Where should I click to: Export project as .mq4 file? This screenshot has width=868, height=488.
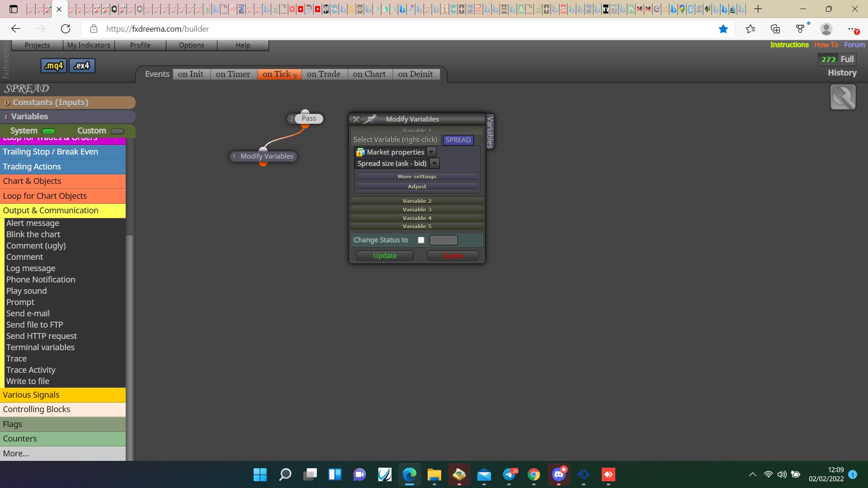54,66
